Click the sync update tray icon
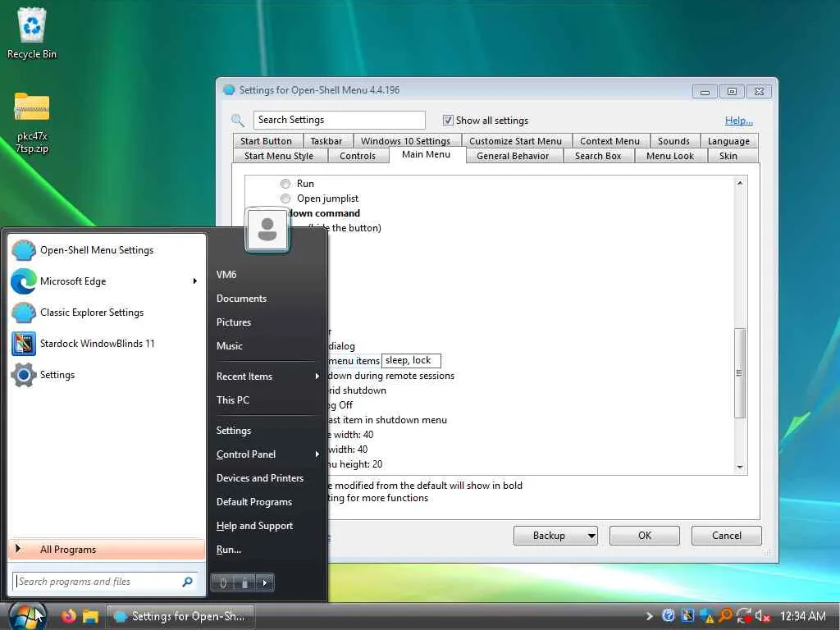Image resolution: width=840 pixels, height=630 pixels. point(743,616)
